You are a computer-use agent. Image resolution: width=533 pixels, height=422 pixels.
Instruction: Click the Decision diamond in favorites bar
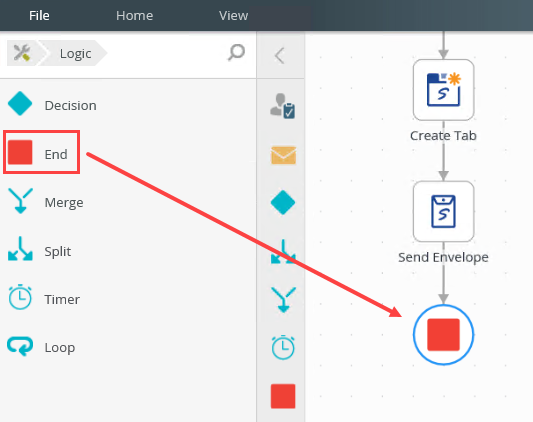(x=283, y=203)
